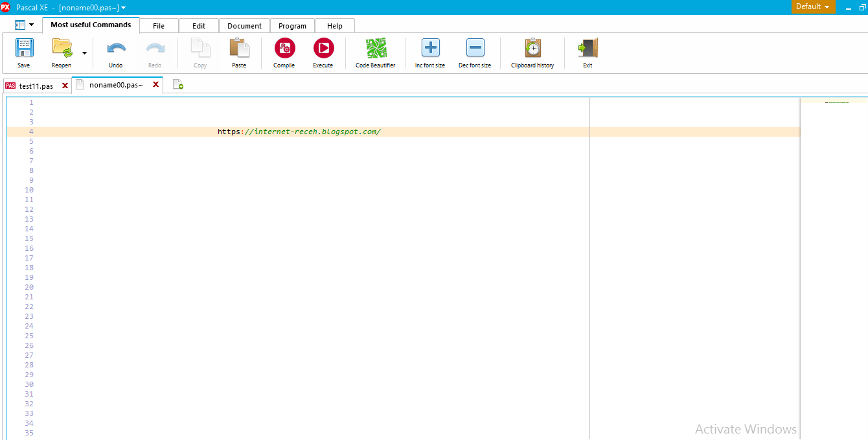This screenshot has width=868, height=440.
Task: Switch to the test11.pas tab
Action: (37, 85)
